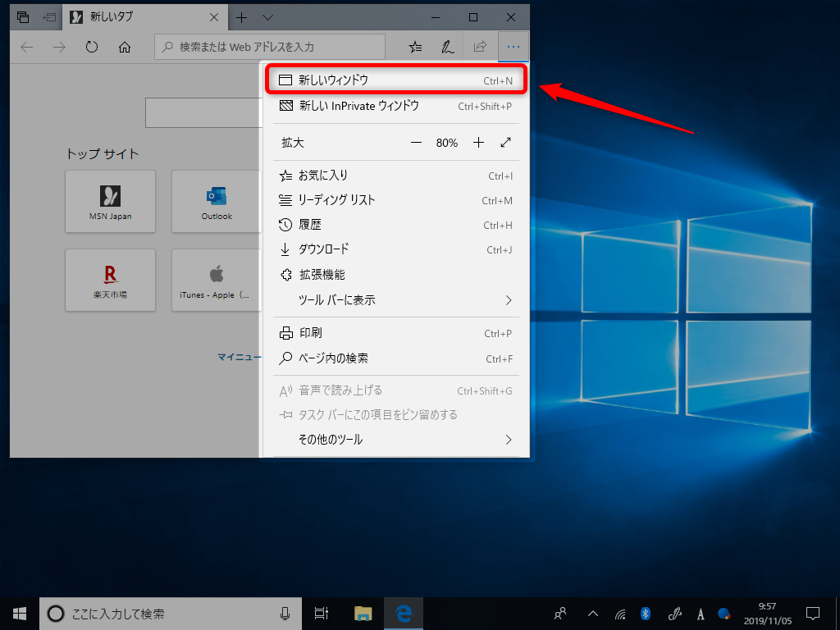Enter fullscreen with the diagonal arrows icon

506,142
